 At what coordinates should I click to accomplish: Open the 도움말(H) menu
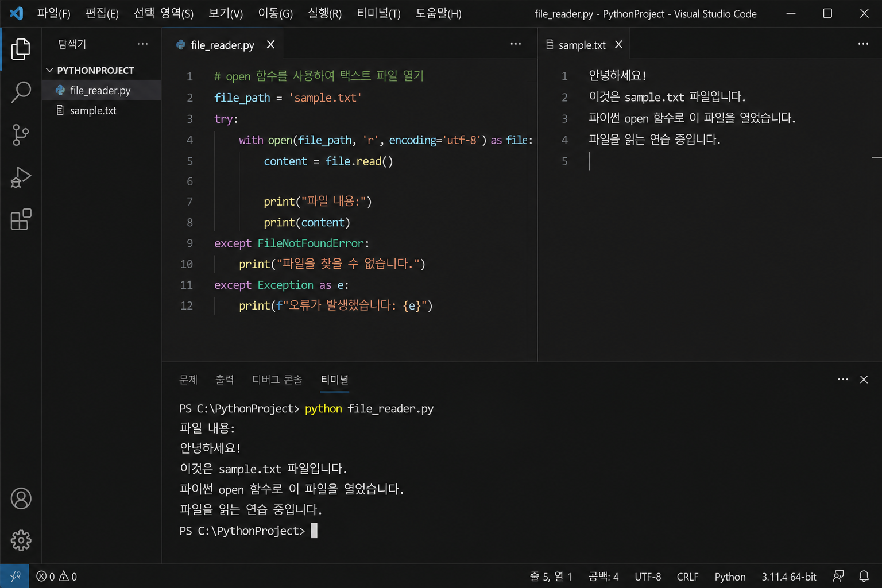[438, 13]
